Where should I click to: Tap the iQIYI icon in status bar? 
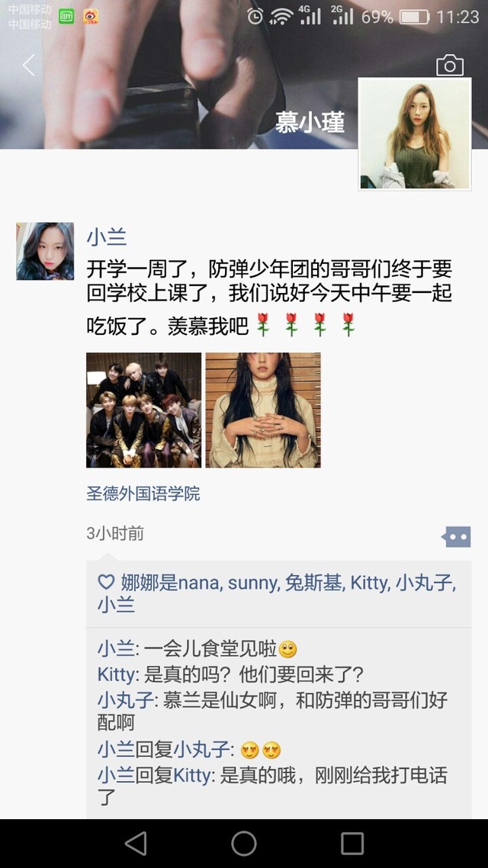(x=66, y=17)
